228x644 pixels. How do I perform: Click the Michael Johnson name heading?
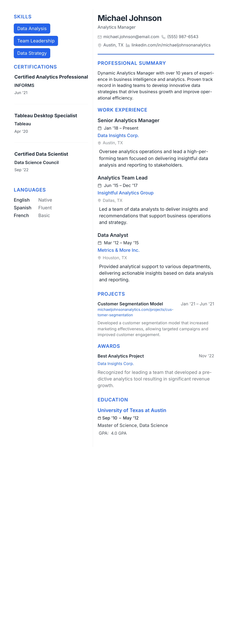[129, 18]
